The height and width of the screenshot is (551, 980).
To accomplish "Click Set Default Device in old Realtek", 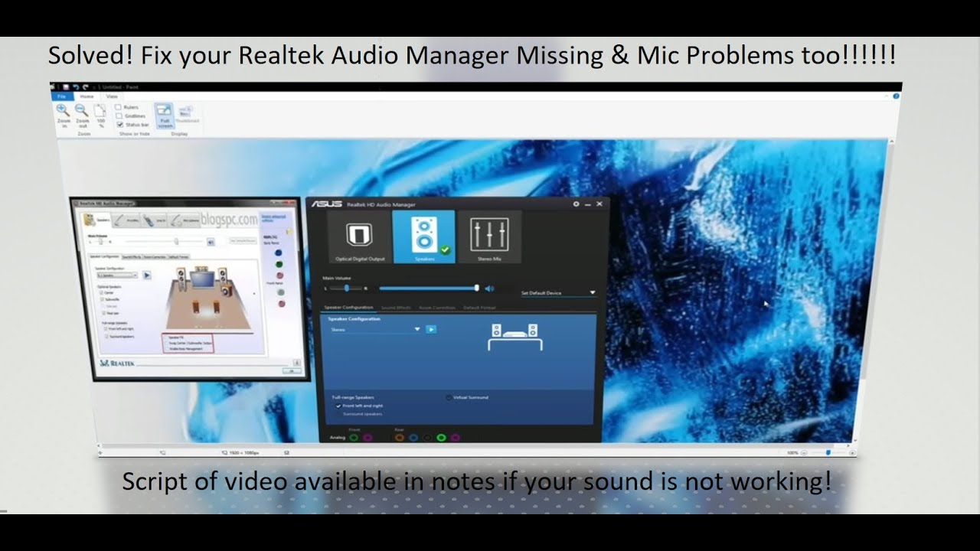I will coord(243,241).
